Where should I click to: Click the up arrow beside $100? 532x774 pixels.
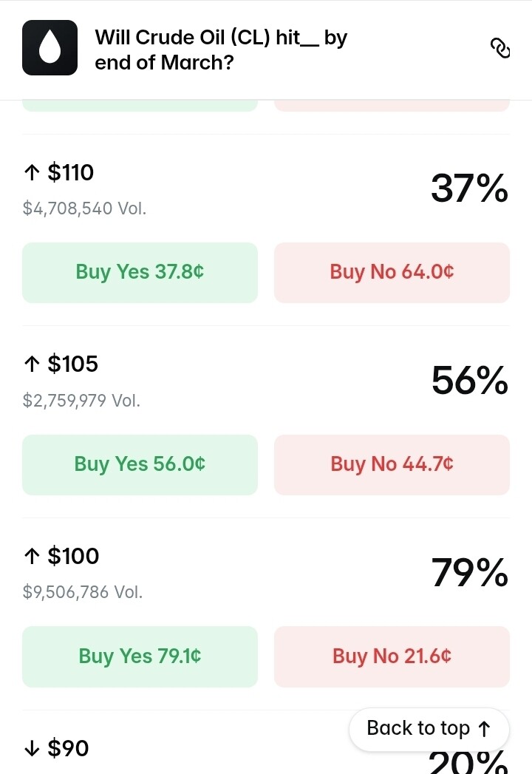tap(32, 557)
